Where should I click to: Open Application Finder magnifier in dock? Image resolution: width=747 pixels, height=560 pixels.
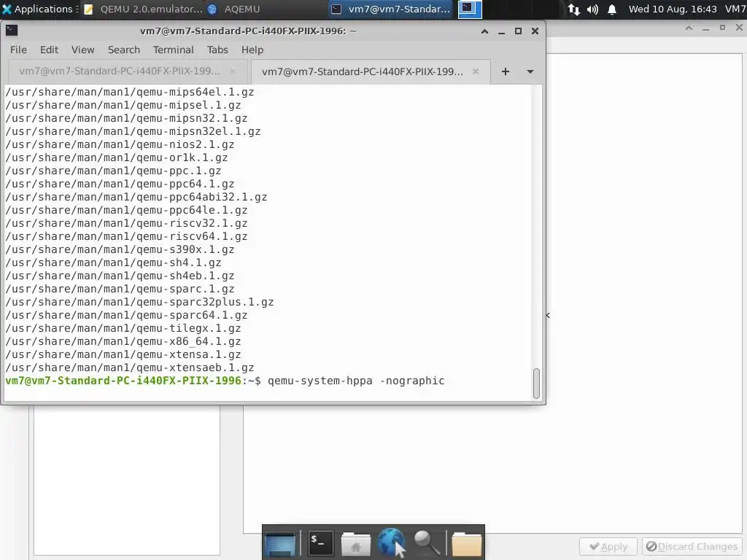click(426, 543)
